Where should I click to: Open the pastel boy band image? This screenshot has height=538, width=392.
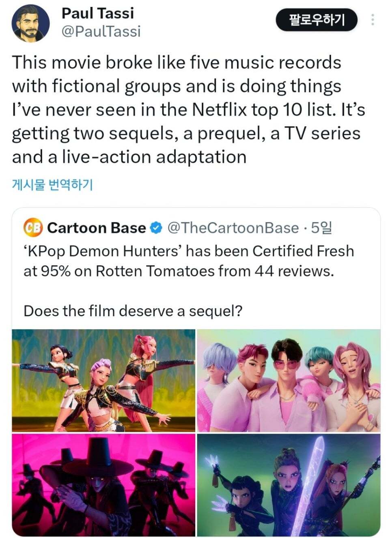click(x=289, y=380)
